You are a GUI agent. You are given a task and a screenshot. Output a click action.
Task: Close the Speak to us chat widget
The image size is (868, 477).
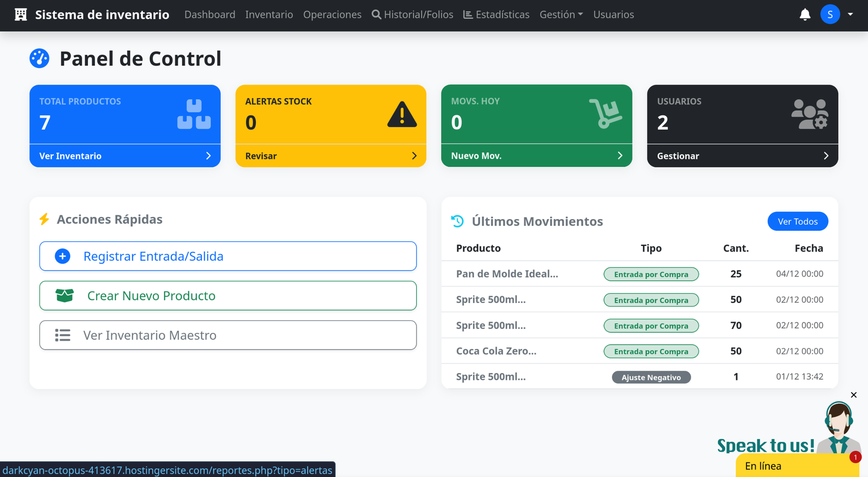click(854, 395)
